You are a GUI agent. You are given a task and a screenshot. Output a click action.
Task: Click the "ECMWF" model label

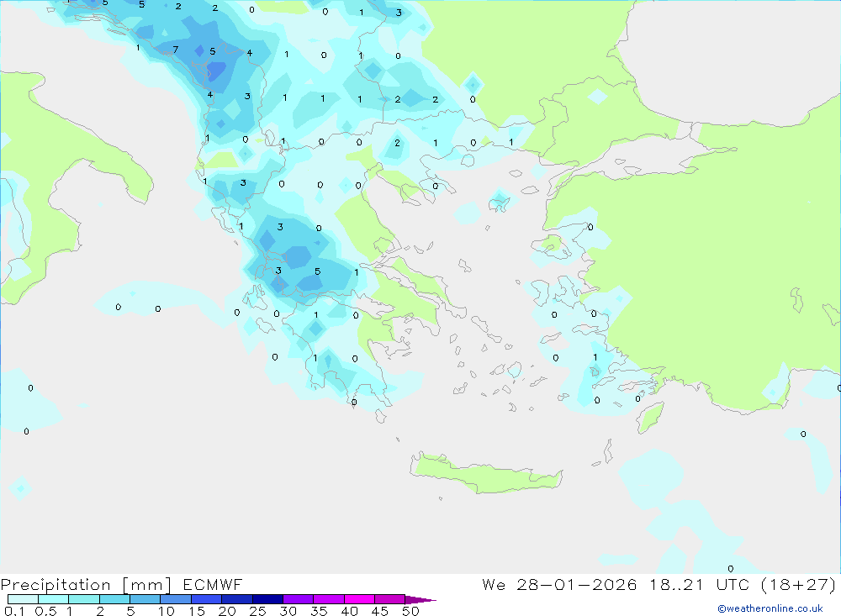(x=213, y=584)
